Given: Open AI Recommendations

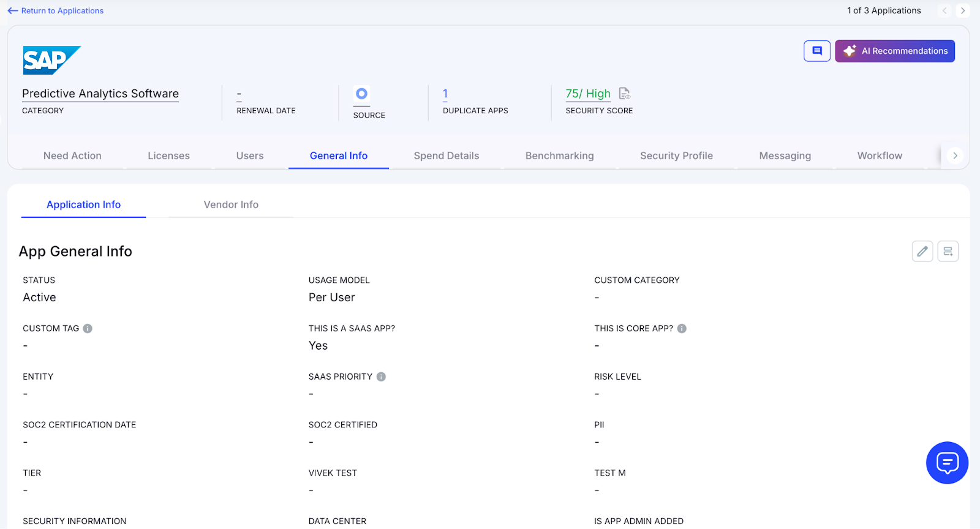Looking at the screenshot, I should 895,51.
